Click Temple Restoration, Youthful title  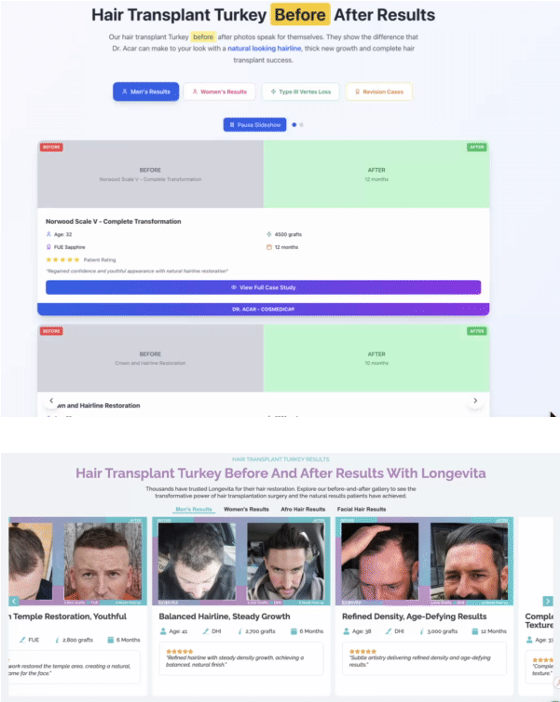click(67, 616)
